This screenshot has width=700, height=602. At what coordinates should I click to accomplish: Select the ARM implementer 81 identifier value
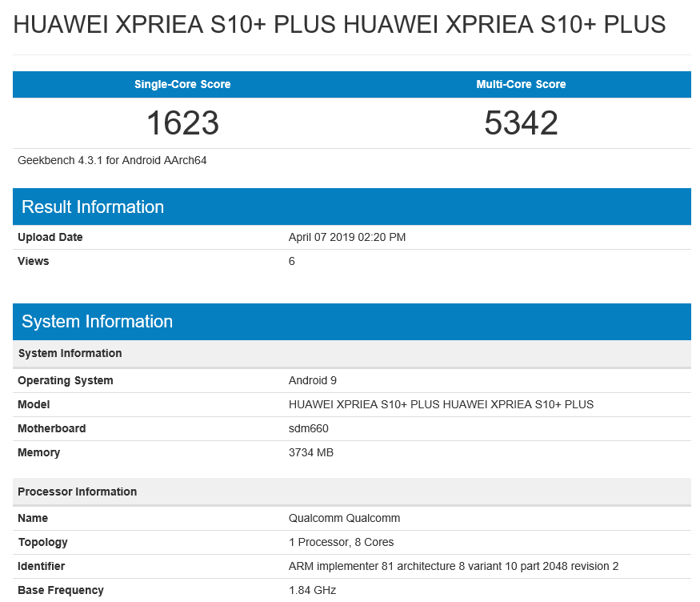tap(454, 566)
